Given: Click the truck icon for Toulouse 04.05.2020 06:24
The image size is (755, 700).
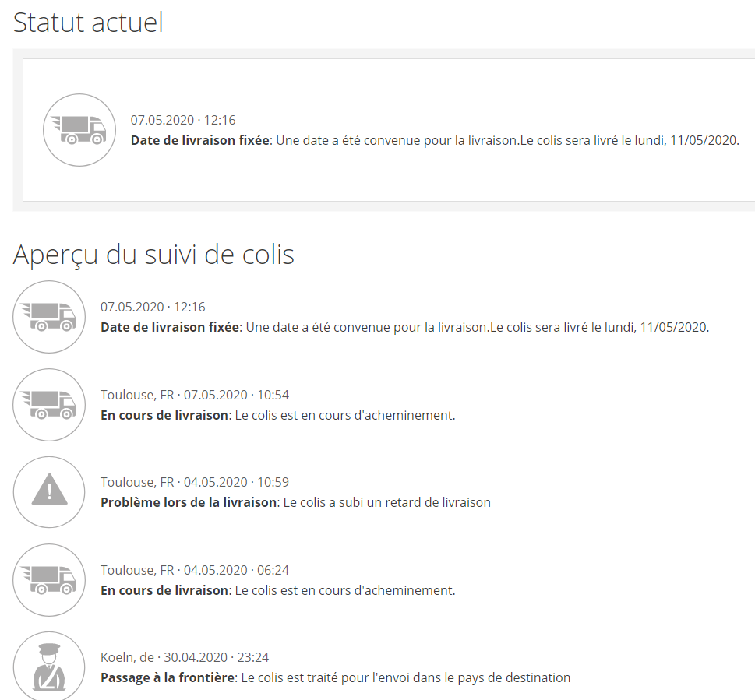Looking at the screenshot, I should click(49, 579).
